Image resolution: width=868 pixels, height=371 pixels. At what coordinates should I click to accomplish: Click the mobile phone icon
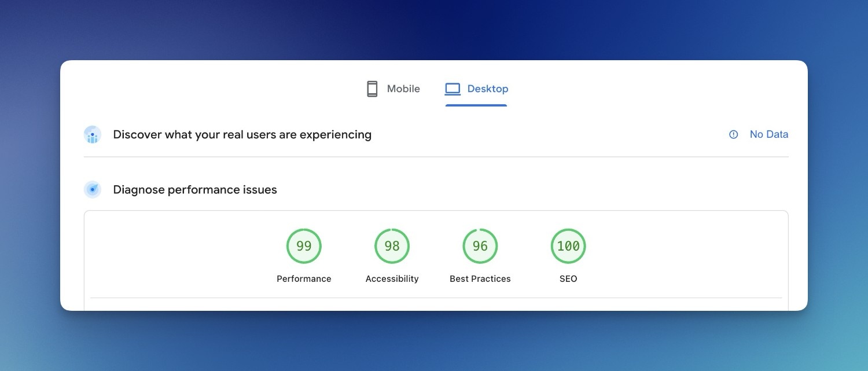[x=371, y=88]
